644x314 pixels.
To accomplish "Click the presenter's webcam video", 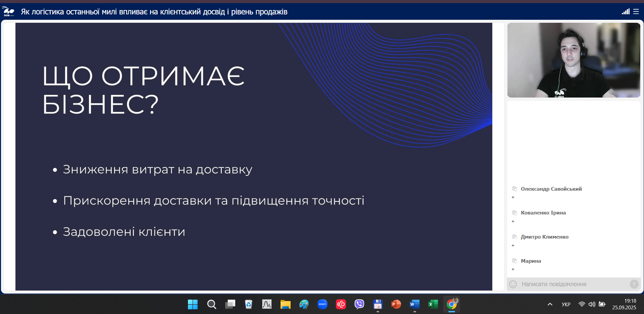I will tap(574, 60).
